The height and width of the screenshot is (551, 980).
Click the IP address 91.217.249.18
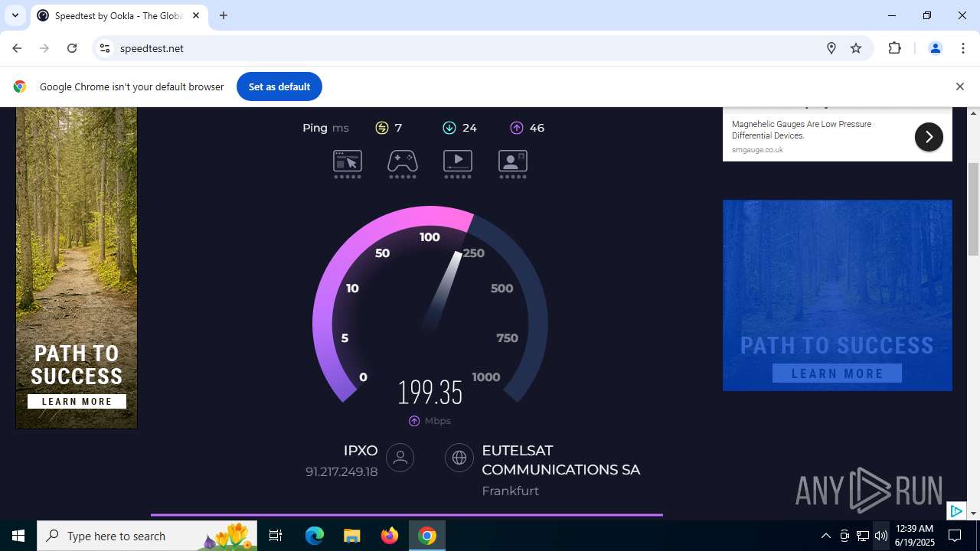[x=341, y=472]
